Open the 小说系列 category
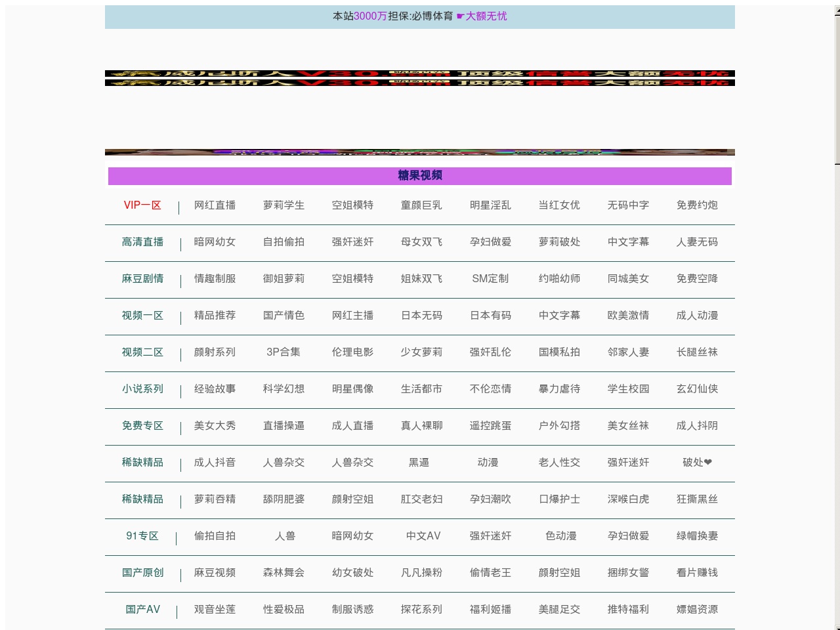 (142, 389)
